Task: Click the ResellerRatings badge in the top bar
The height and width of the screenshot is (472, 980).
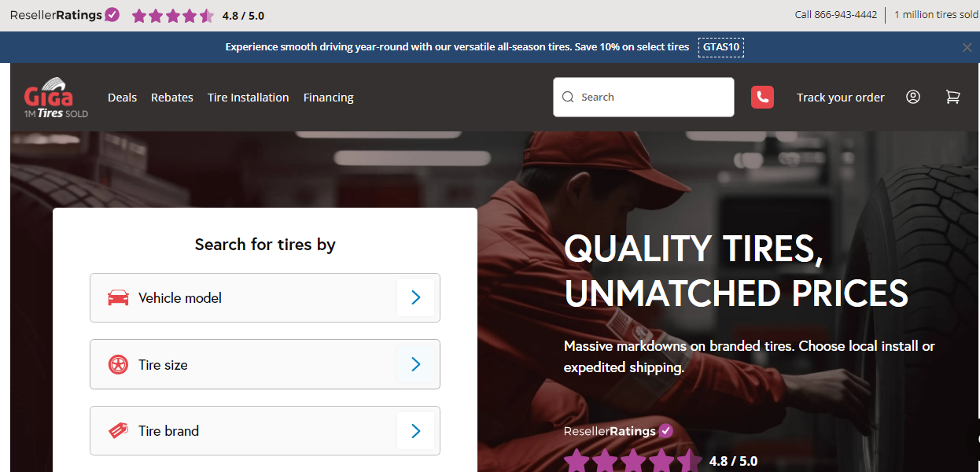Action: click(x=64, y=15)
